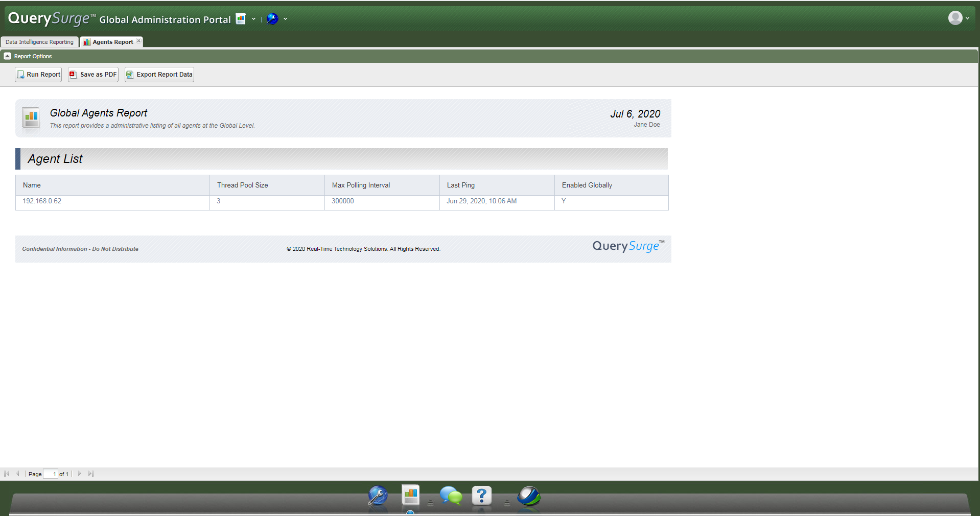Go to first page of report
This screenshot has width=980, height=516.
click(x=7, y=474)
